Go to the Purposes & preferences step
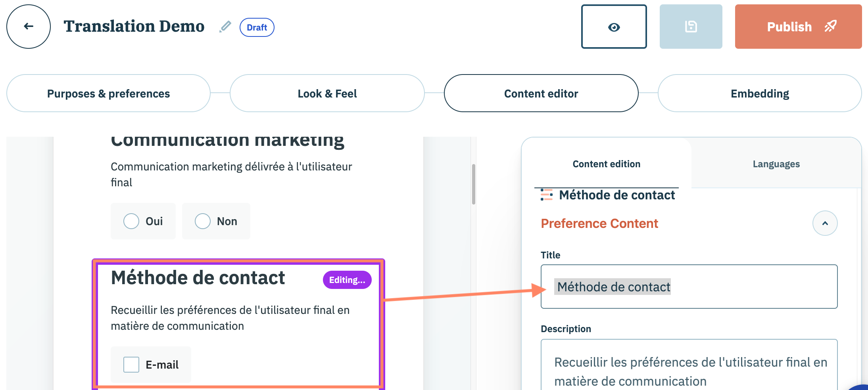This screenshot has width=868, height=390. [108, 94]
